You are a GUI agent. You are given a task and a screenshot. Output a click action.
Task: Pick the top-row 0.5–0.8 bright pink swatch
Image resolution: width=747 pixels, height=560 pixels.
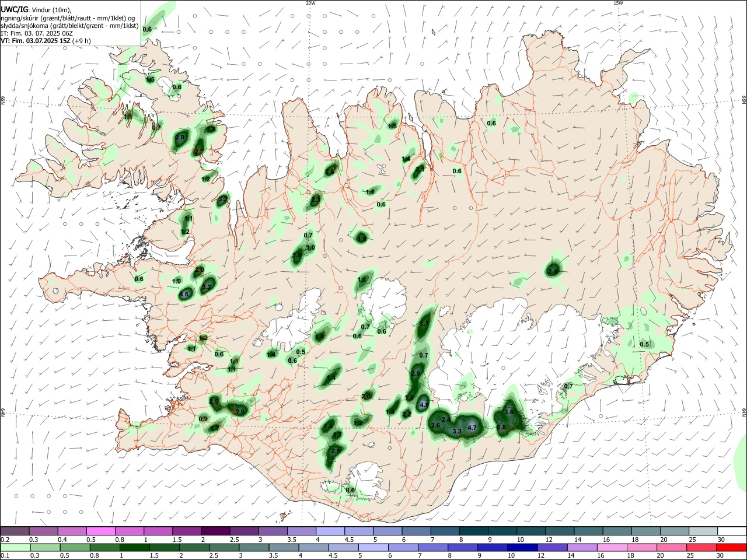click(x=101, y=531)
